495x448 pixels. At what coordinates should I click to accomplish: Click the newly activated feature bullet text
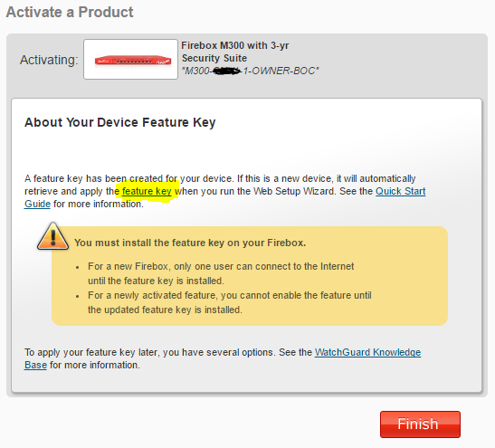click(230, 302)
